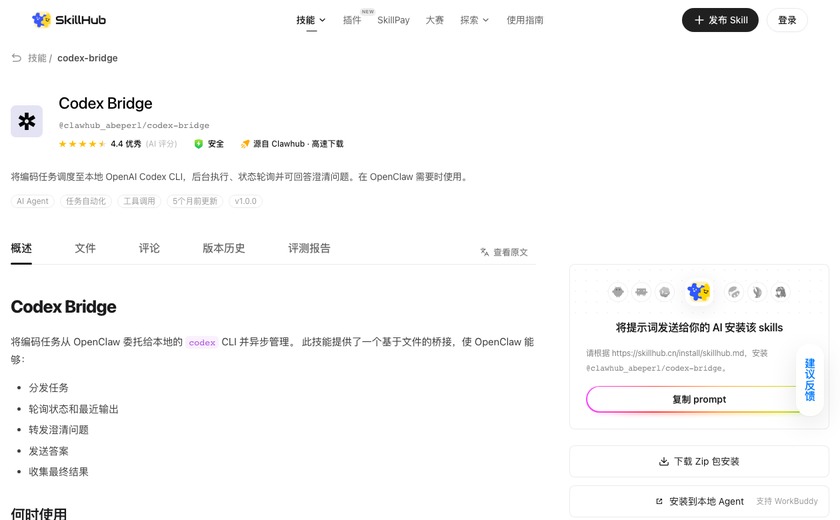This screenshot has width=840, height=520.
Task: Click the inline codex code label
Action: pyautogui.click(x=202, y=342)
